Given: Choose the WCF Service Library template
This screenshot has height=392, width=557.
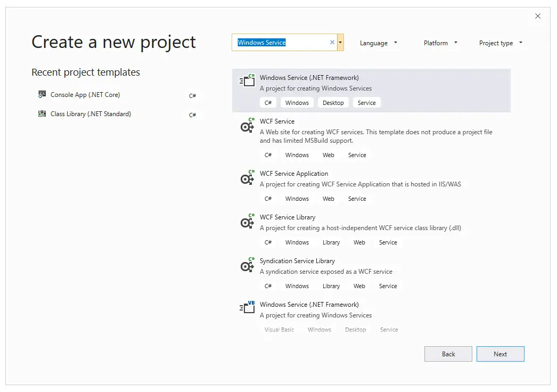Looking at the screenshot, I should point(371,230).
